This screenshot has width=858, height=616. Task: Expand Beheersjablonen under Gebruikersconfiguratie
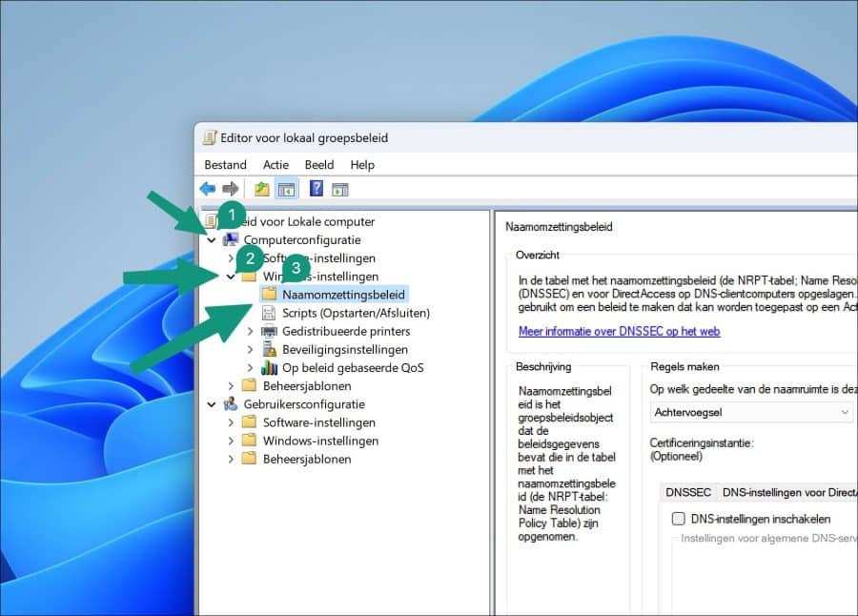click(231, 459)
